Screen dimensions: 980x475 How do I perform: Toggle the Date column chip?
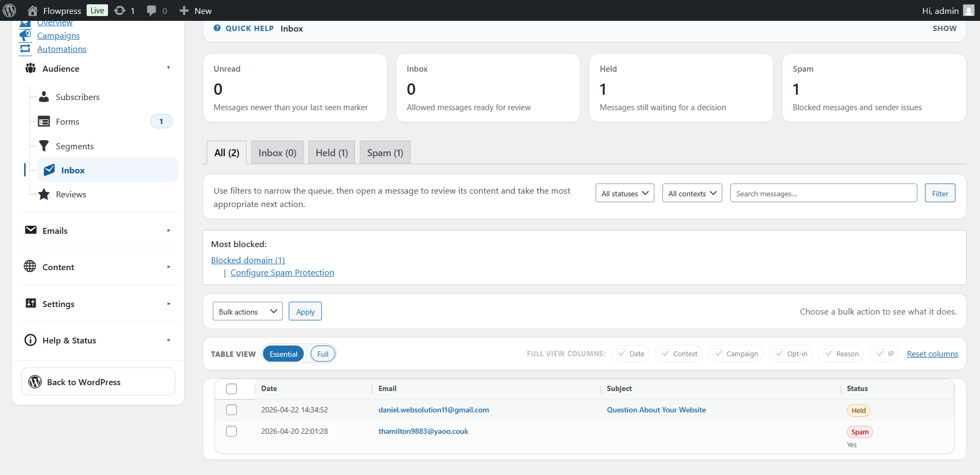point(630,354)
